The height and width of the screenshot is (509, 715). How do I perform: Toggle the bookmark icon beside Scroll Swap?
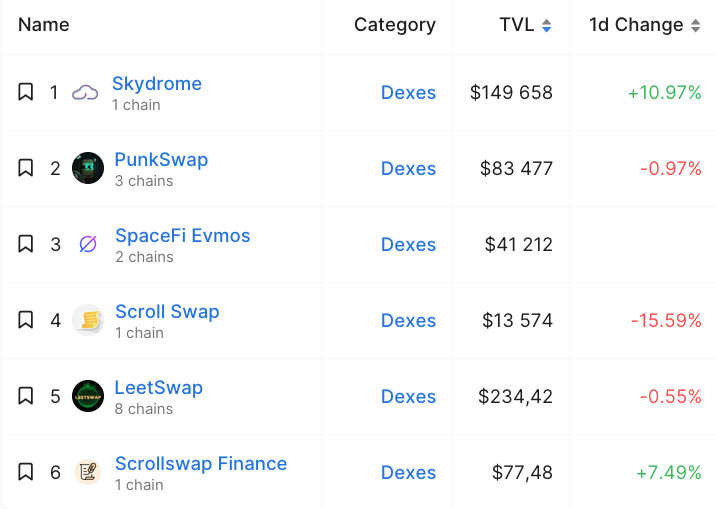[26, 320]
